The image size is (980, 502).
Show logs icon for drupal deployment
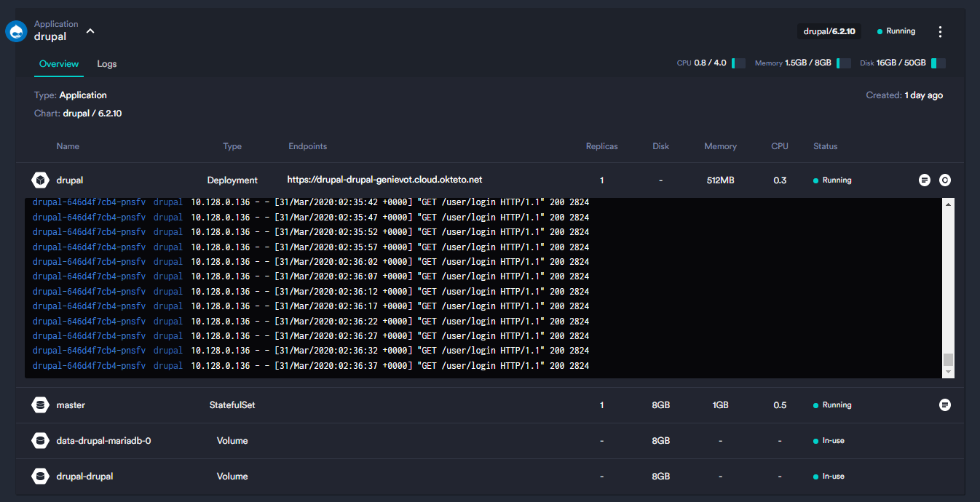pyautogui.click(x=925, y=180)
